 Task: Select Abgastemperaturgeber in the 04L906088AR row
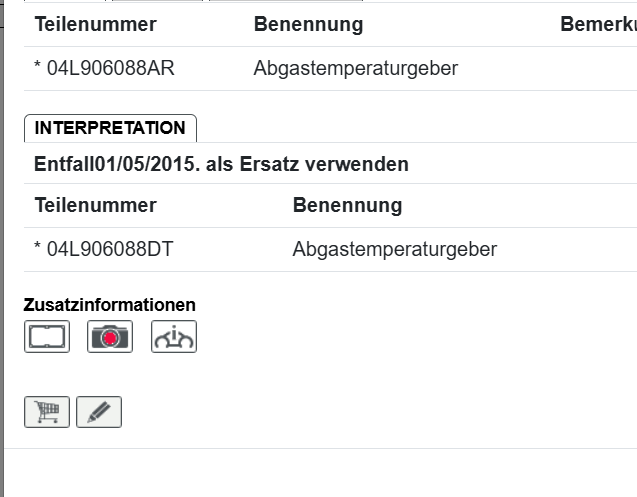coord(356,69)
